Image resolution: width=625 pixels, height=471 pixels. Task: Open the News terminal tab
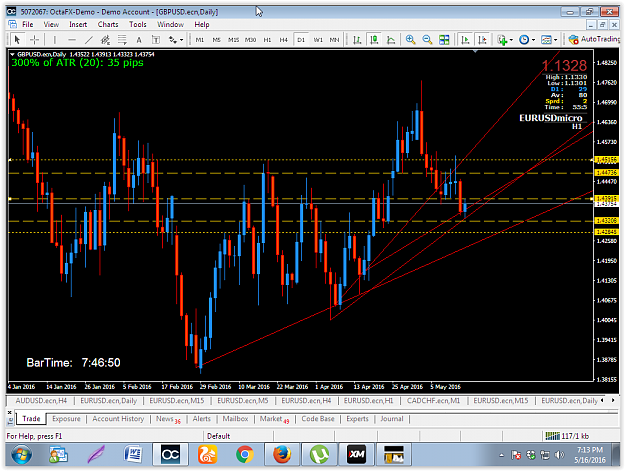click(168, 419)
